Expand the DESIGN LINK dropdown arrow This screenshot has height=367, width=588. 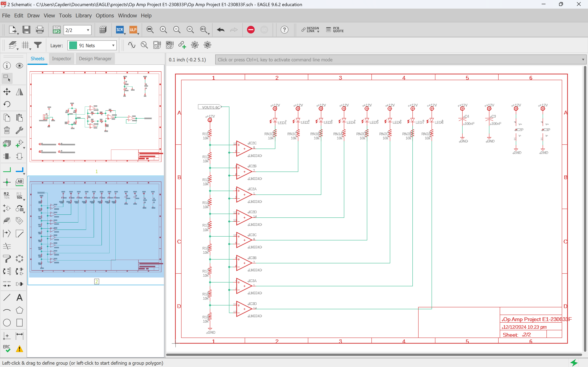coord(318,32)
